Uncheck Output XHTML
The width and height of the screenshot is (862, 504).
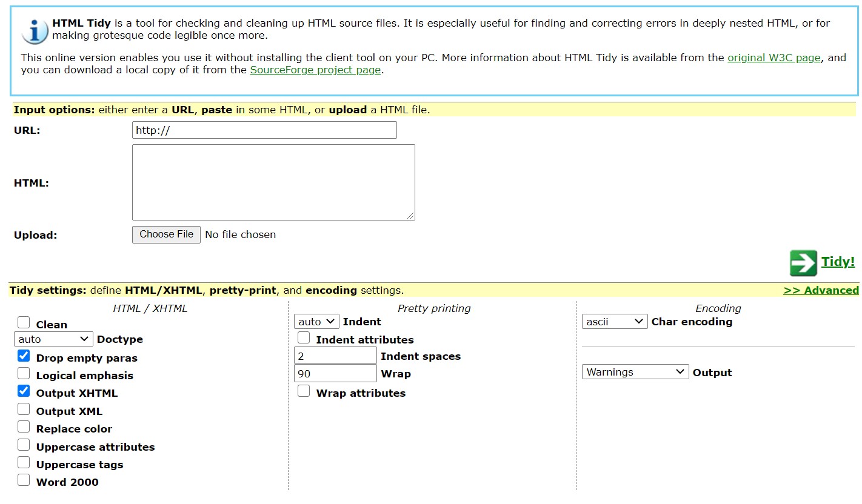24,391
